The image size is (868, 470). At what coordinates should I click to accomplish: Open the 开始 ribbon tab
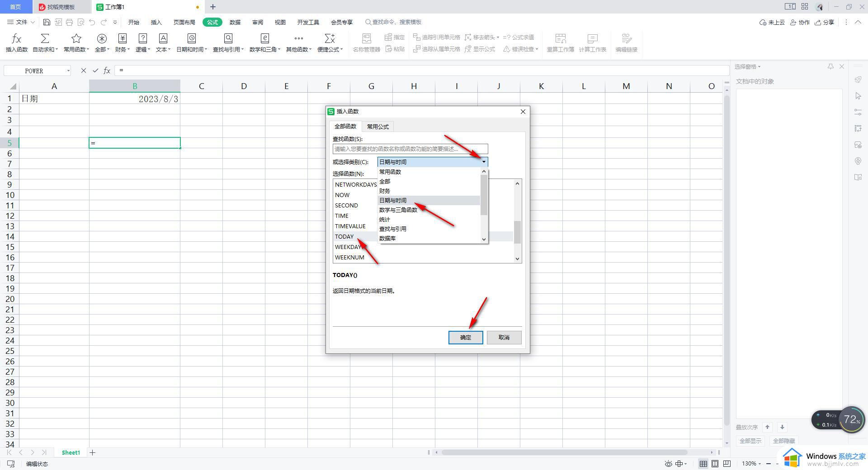tap(134, 22)
